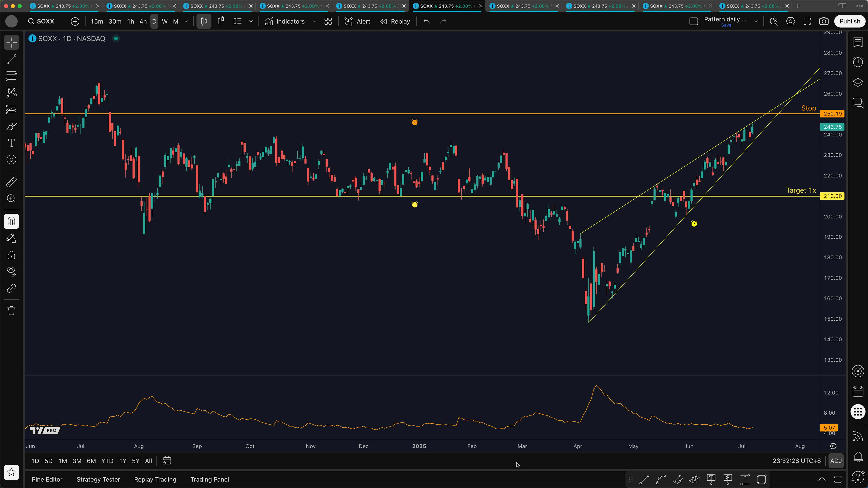Open the economic calendar panel
868x488 pixels.
click(x=858, y=391)
